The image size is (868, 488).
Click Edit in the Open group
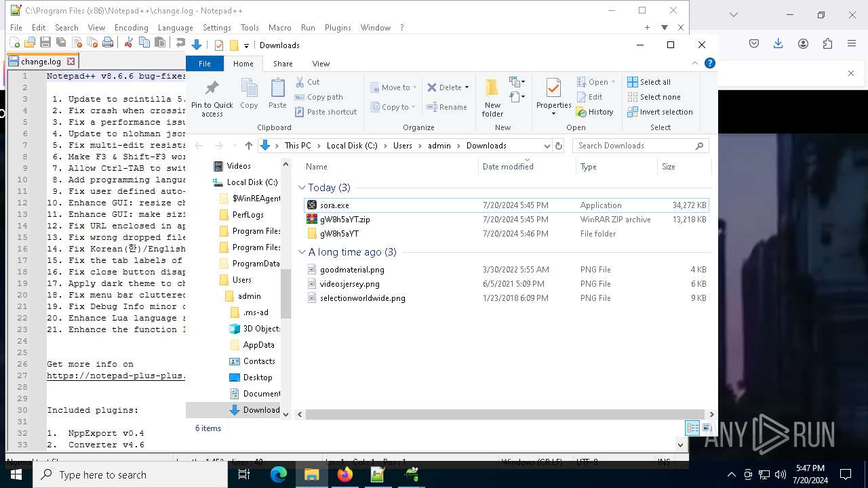589,97
